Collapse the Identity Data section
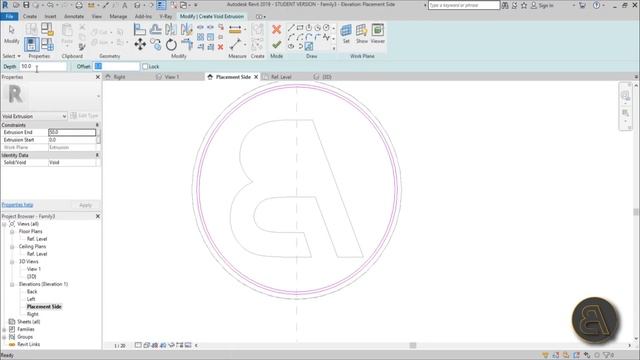Viewport: 640px width, 360px height. [x=97, y=155]
